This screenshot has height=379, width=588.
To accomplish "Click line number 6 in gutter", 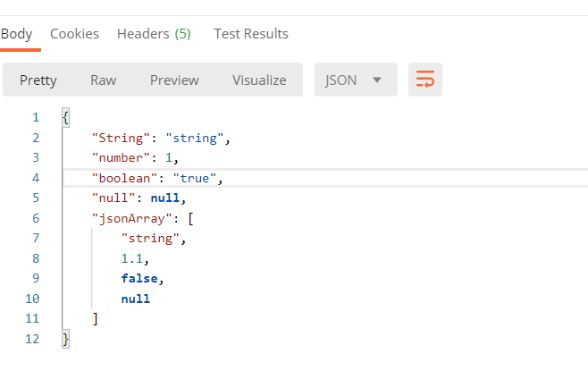I will (x=36, y=218).
